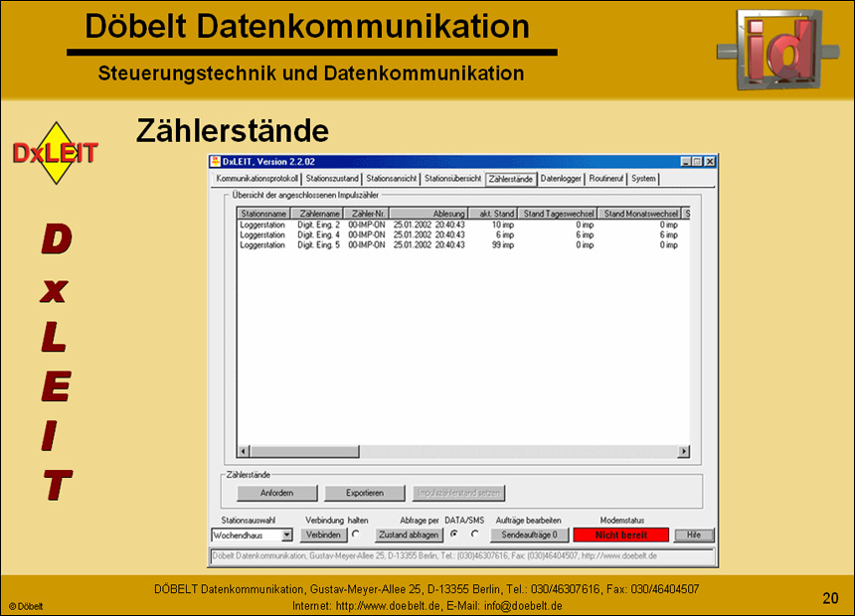Open the Kommunikationsprotokoll tab

[256, 179]
